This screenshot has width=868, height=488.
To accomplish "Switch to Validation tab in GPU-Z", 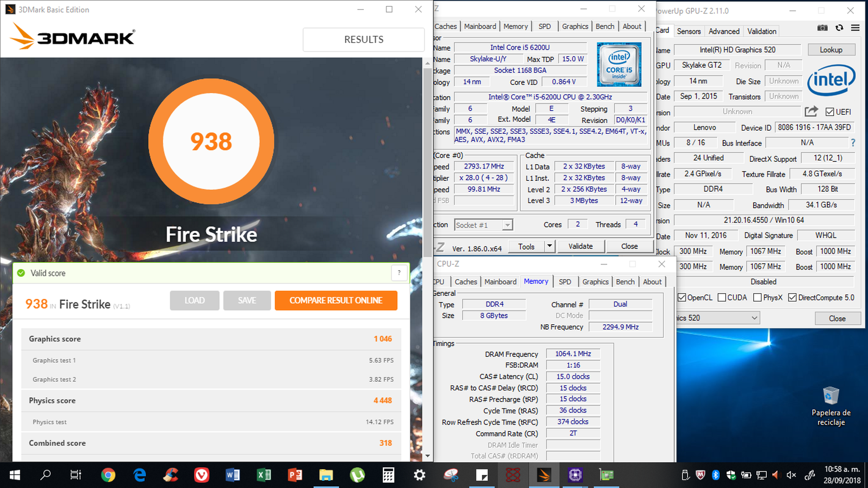I will [762, 31].
